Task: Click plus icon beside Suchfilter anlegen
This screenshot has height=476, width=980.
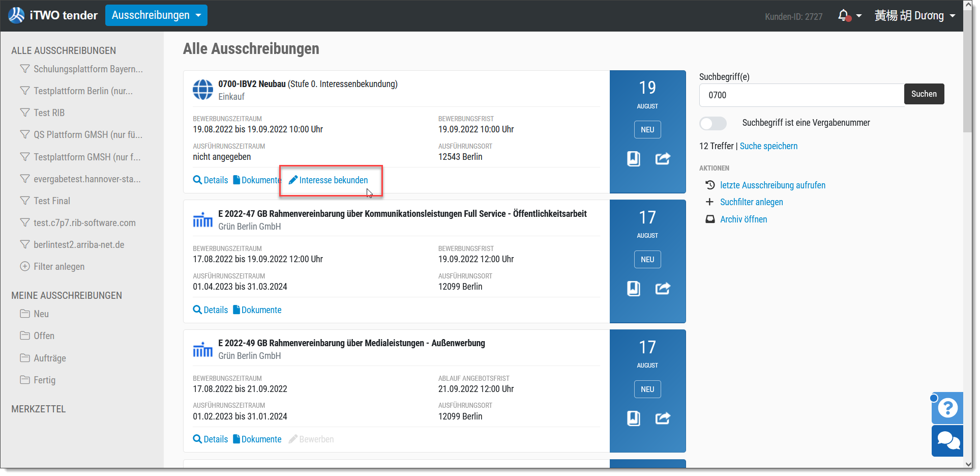Action: point(709,202)
